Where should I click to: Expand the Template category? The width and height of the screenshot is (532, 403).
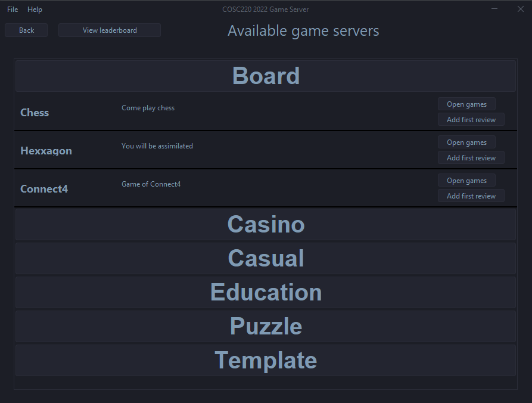tap(266, 360)
